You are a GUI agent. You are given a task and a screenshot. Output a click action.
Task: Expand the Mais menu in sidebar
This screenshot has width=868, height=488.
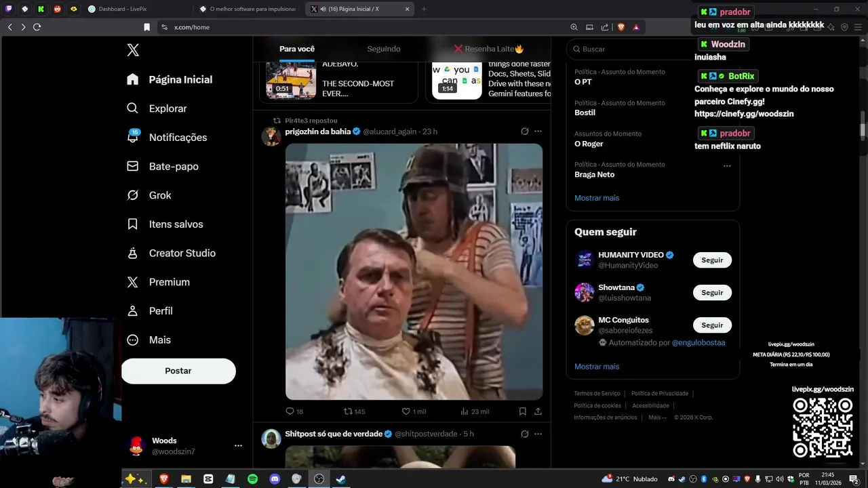click(149, 340)
